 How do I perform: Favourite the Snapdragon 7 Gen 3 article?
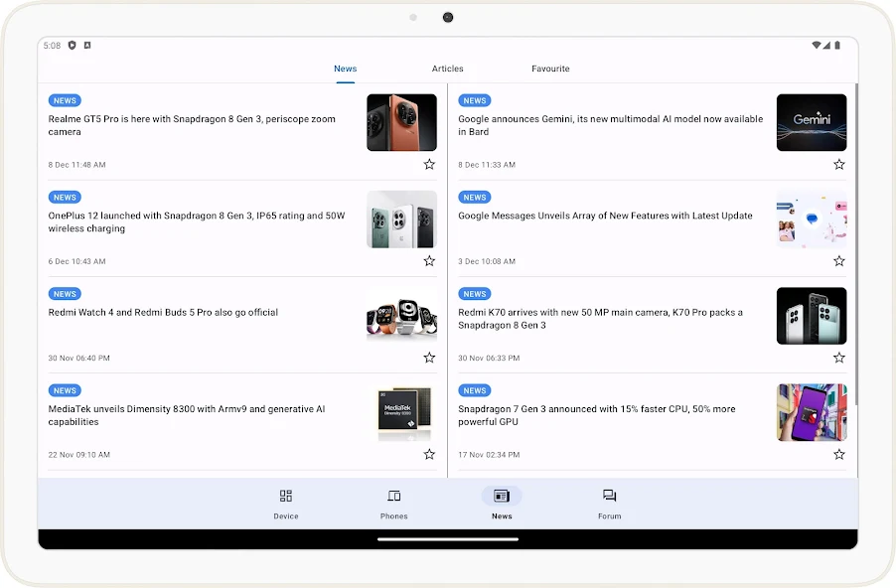(x=838, y=454)
